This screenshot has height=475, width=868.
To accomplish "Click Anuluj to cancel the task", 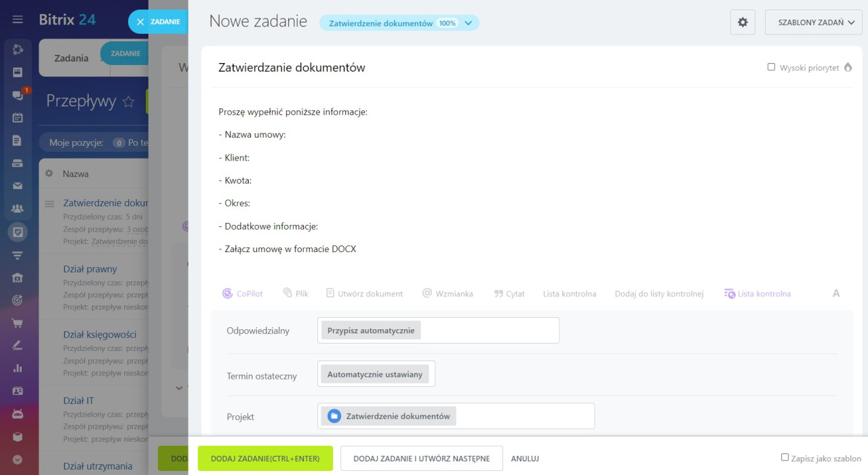I will [525, 459].
